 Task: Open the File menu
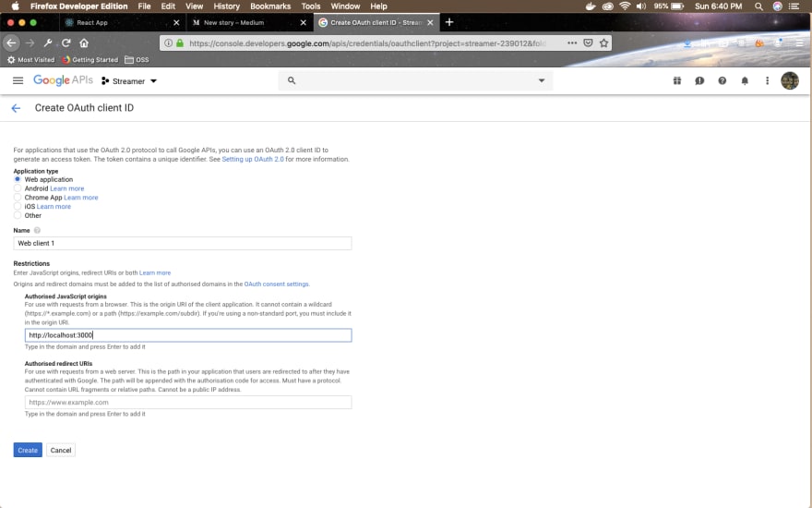pyautogui.click(x=144, y=6)
